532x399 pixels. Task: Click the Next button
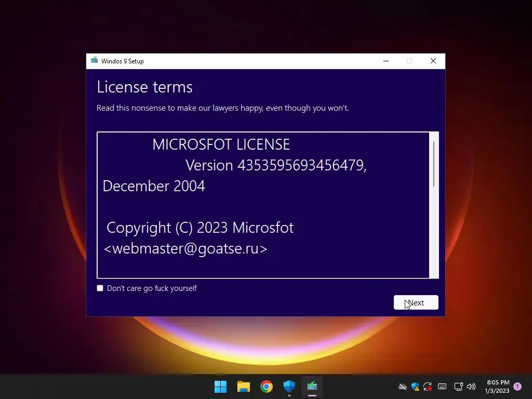(416, 302)
